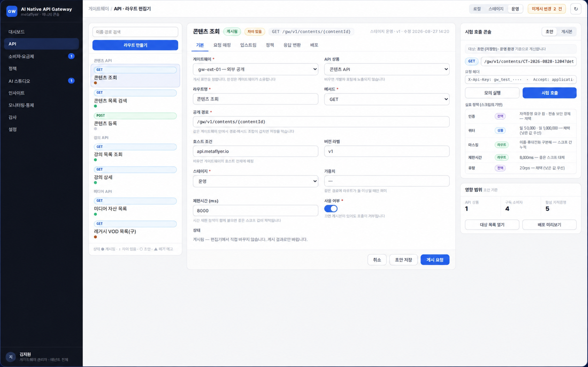Screen dimensions: 588x367
Task: Click the 호스트 조건 input field
Action: point(255,151)
